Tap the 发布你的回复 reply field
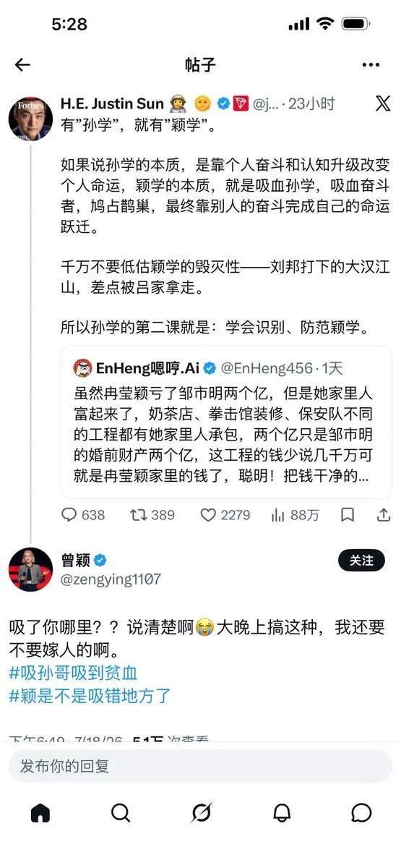The image size is (401, 868). 200,766
